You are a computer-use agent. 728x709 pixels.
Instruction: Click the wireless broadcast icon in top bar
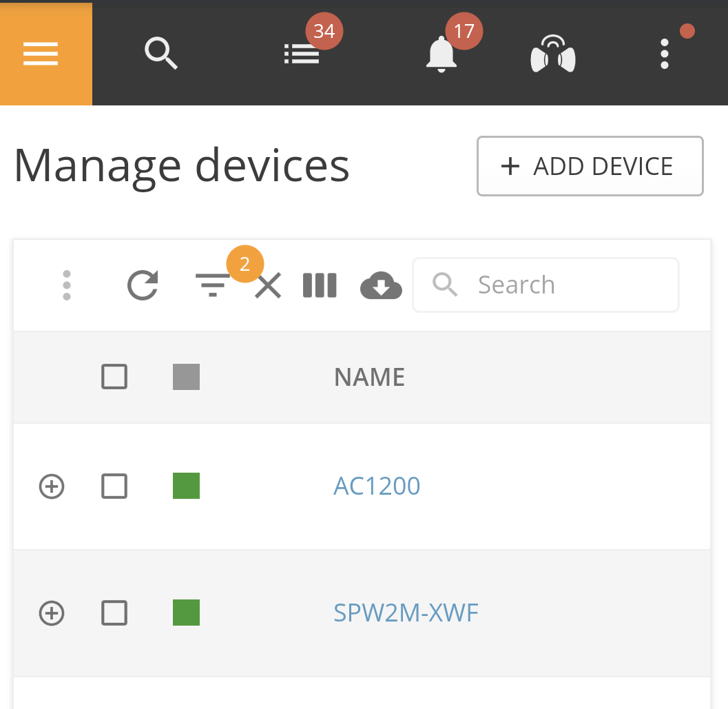552,54
